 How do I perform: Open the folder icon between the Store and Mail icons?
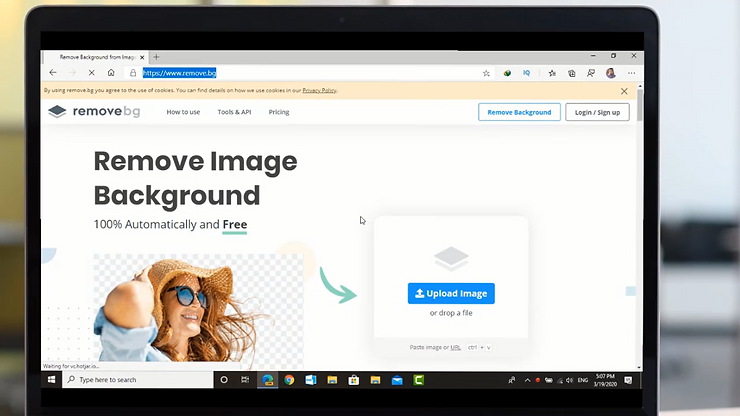pyautogui.click(x=375, y=380)
